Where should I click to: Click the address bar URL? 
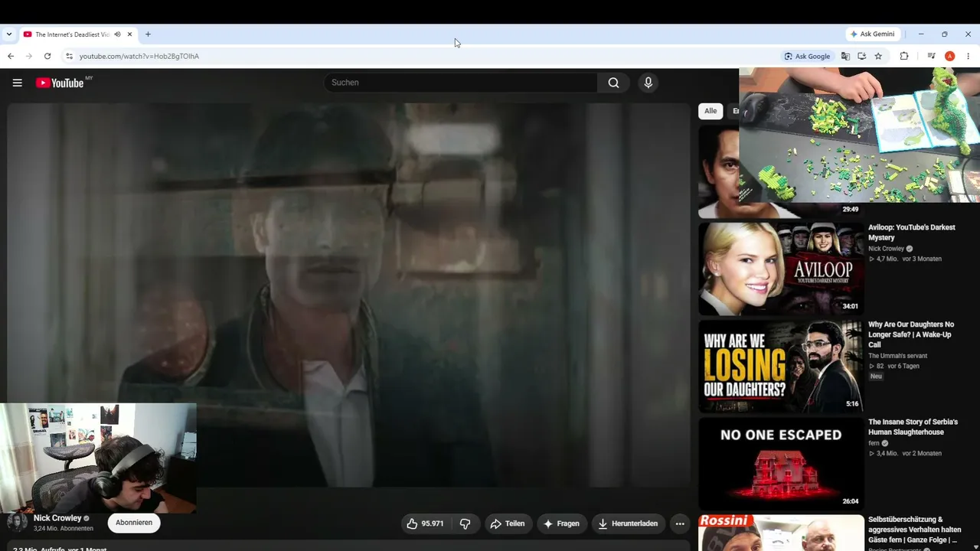139,56
